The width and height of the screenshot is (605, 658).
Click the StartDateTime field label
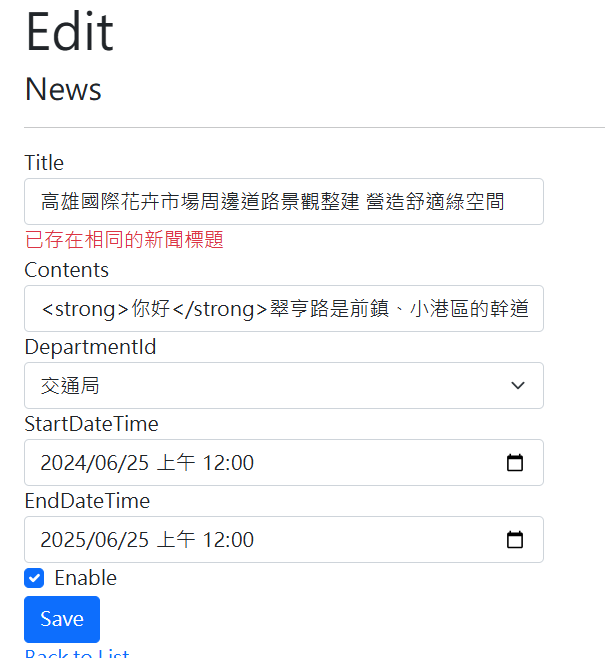tap(91, 424)
